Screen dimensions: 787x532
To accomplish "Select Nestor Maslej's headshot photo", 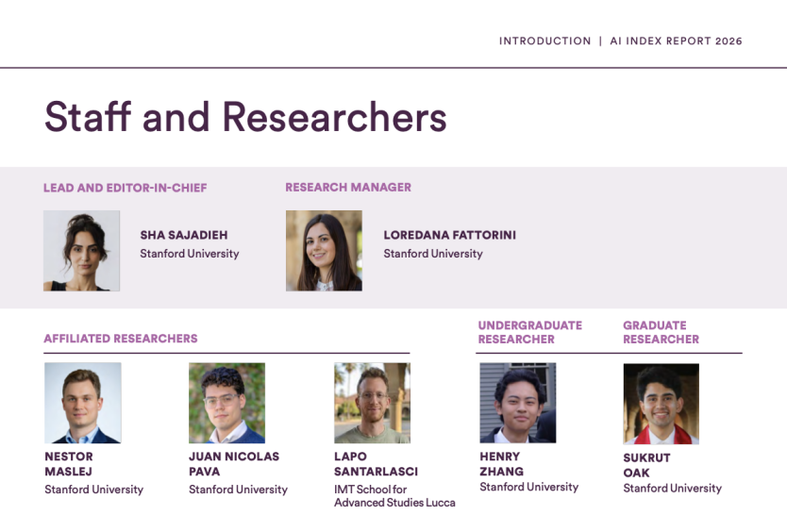I will coord(83,403).
